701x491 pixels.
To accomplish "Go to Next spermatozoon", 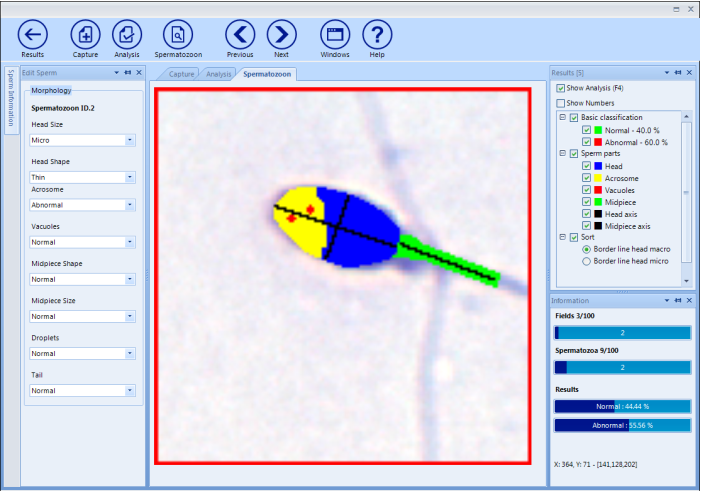I will pos(281,34).
